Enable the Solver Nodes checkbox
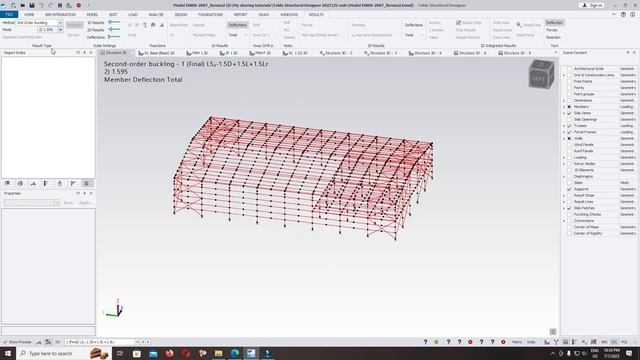The height and width of the screenshot is (360, 640). click(569, 164)
